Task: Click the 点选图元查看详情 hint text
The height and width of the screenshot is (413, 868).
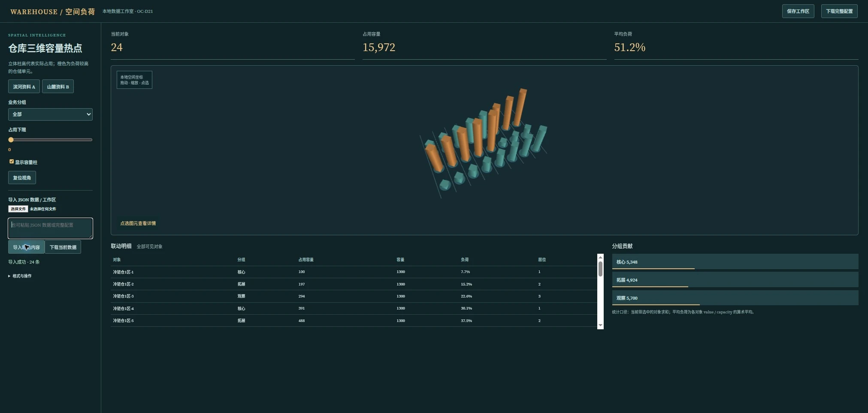Action: point(138,223)
